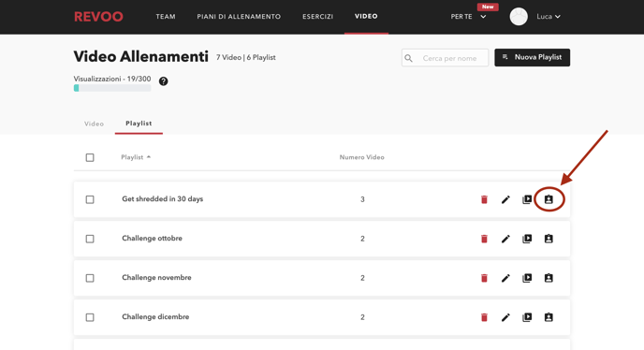Expand the PER TE dropdown menu

coord(469,17)
